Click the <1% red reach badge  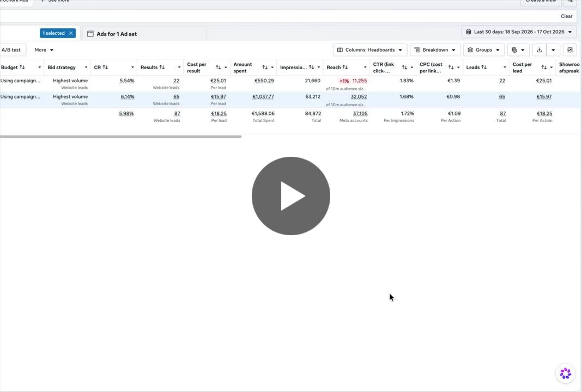click(344, 81)
